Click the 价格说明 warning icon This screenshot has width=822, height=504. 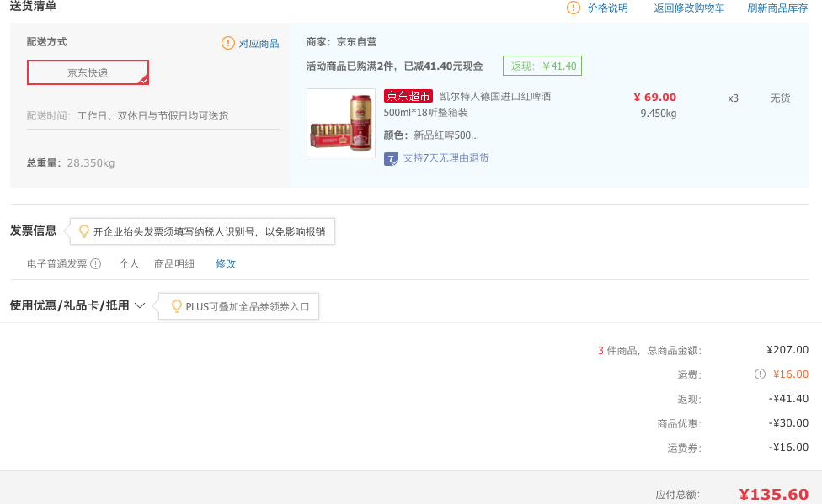coord(574,8)
